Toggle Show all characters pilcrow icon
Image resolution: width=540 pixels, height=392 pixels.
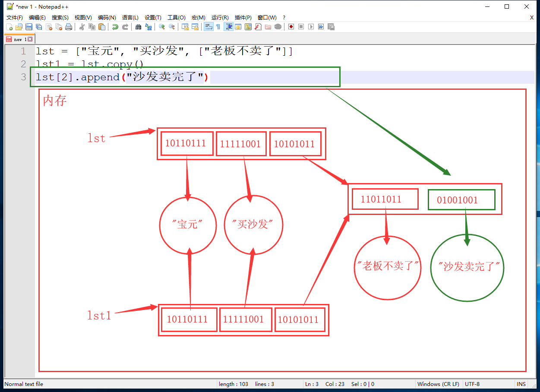click(x=218, y=27)
